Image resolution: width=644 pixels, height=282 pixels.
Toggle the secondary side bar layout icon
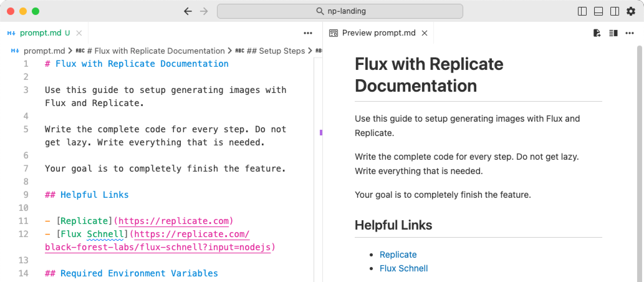614,12
